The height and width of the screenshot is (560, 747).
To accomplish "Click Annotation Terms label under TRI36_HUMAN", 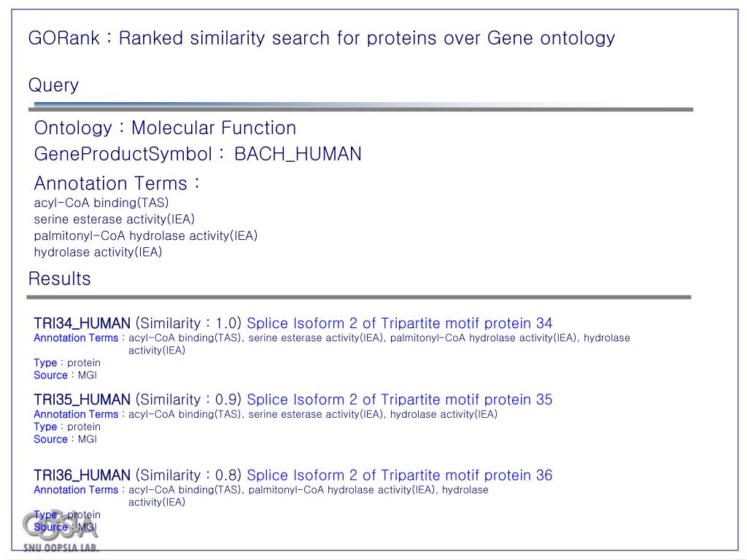I will pyautogui.click(x=76, y=490).
